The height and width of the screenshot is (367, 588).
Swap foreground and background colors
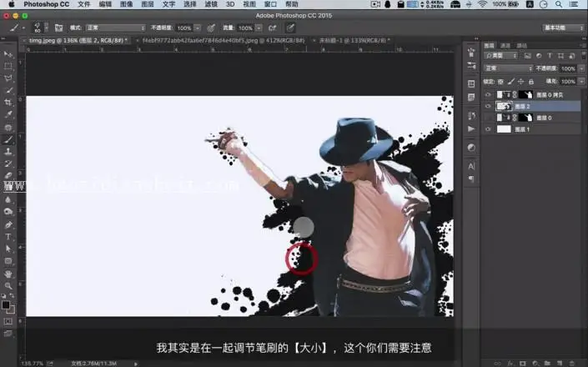[x=12, y=296]
